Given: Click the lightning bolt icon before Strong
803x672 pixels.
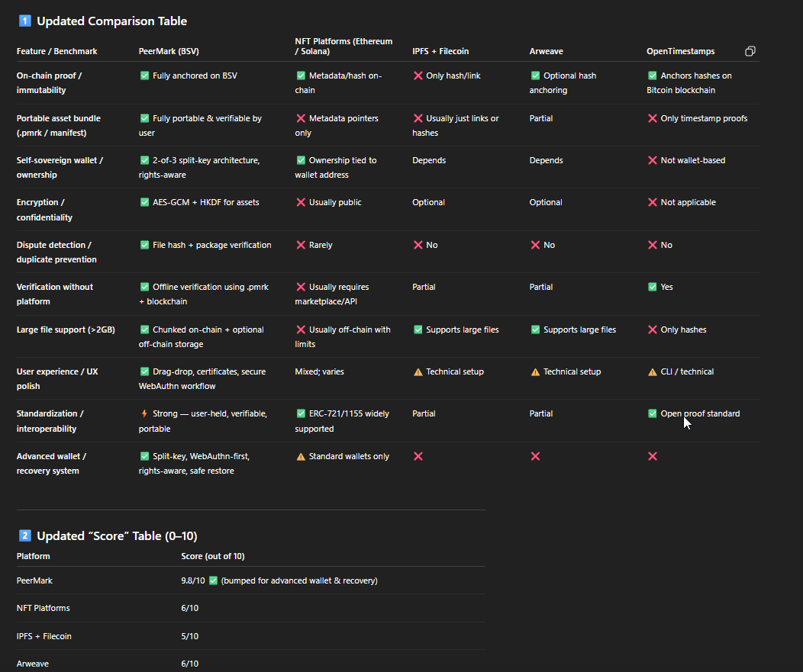Looking at the screenshot, I should [x=144, y=413].
